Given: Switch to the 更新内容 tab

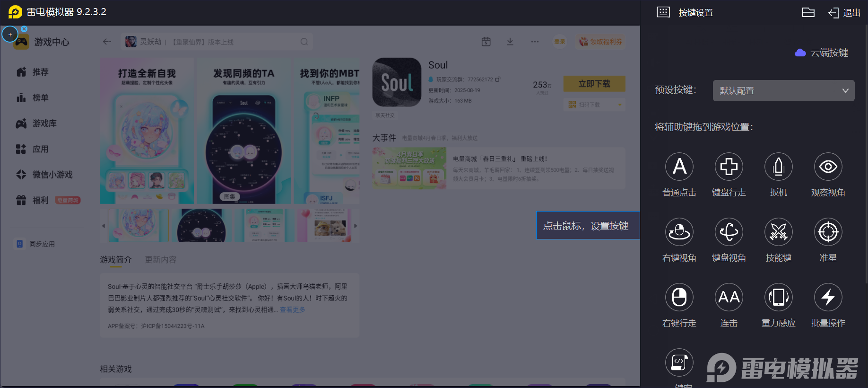Looking at the screenshot, I should (x=161, y=260).
